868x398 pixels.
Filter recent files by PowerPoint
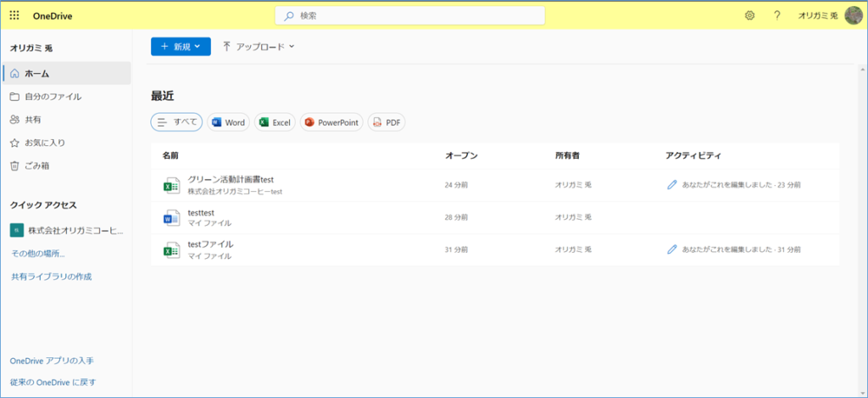331,122
